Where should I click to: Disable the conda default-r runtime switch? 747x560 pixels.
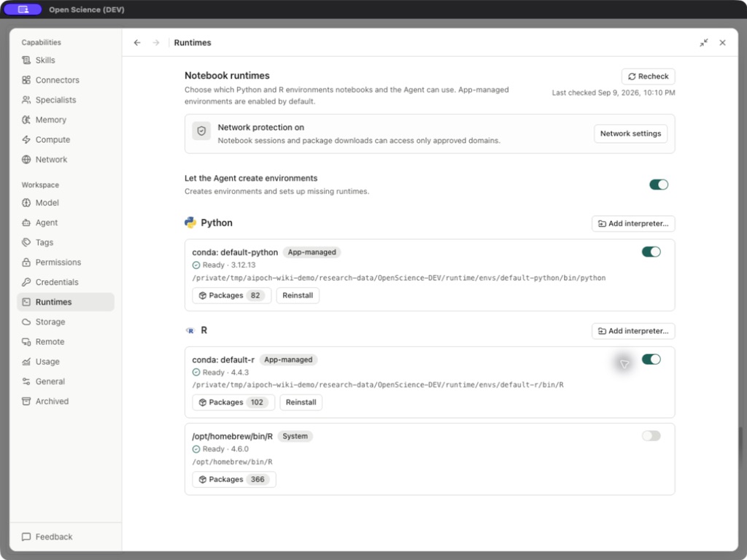(651, 359)
